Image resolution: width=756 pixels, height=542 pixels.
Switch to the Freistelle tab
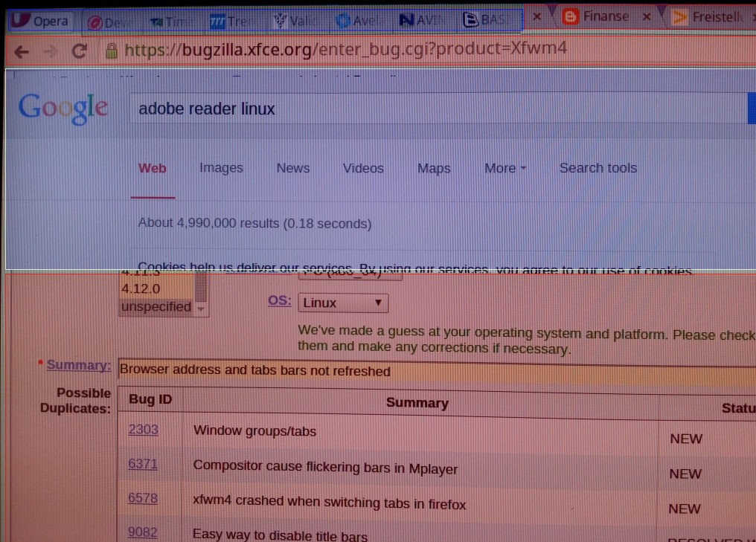coord(713,17)
